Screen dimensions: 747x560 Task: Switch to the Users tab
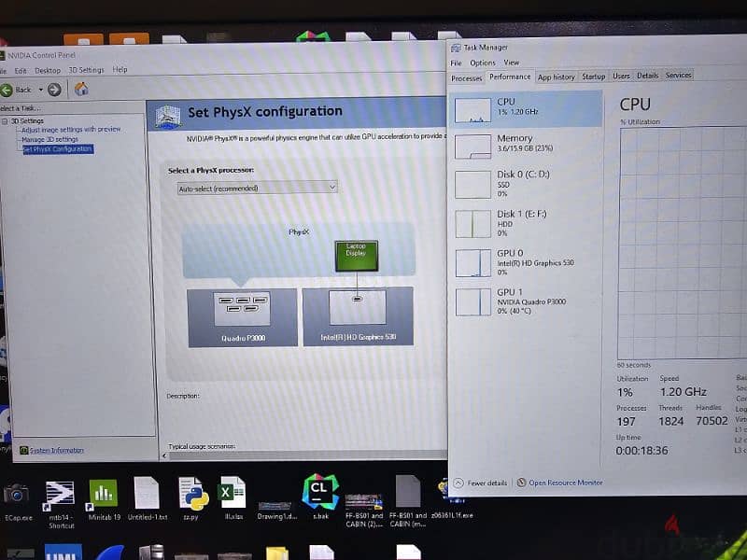621,76
